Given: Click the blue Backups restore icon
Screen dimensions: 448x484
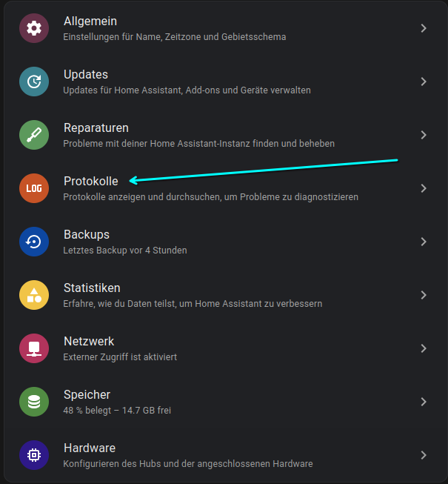Looking at the screenshot, I should click(34, 242).
